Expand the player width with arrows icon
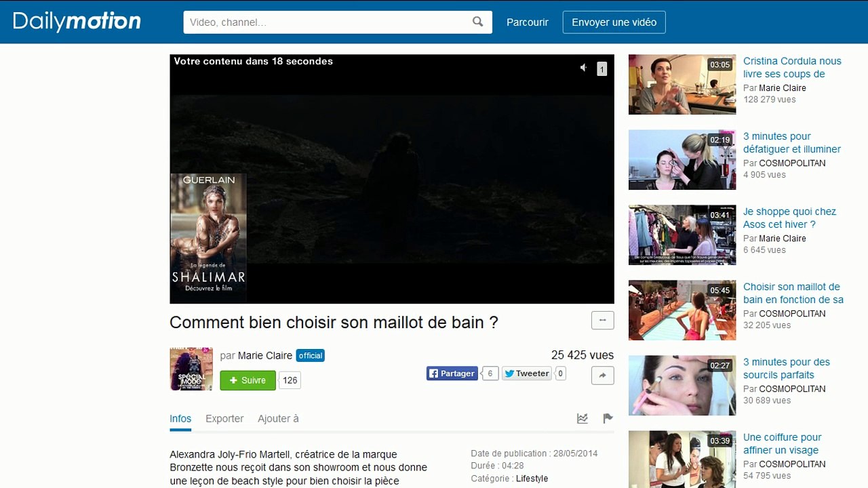Screen dimensions: 868x488 [602, 320]
